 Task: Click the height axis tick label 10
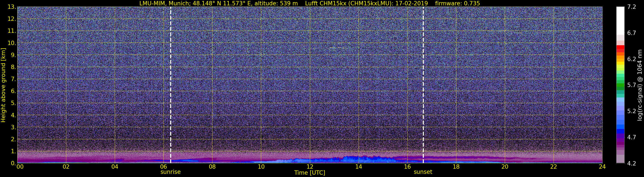tap(12, 43)
